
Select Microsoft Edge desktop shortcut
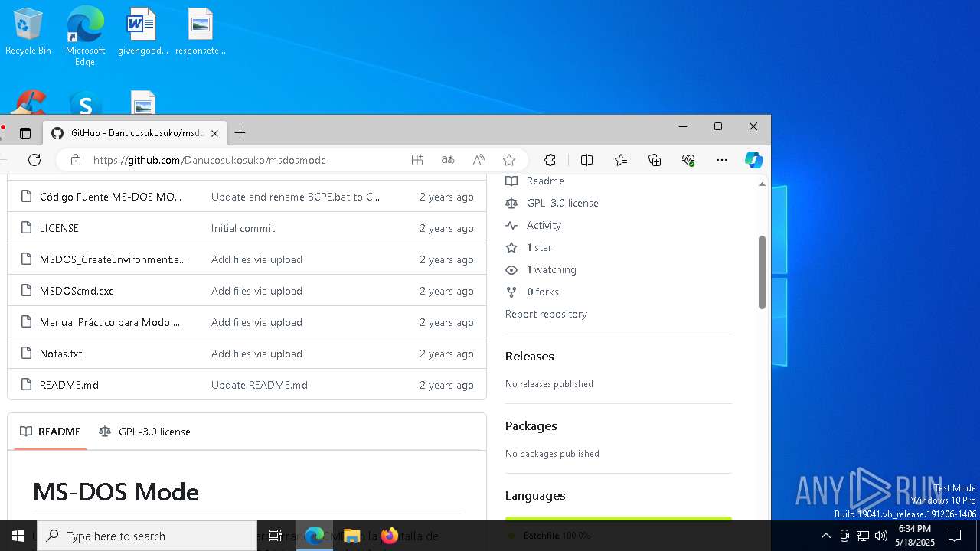click(85, 37)
